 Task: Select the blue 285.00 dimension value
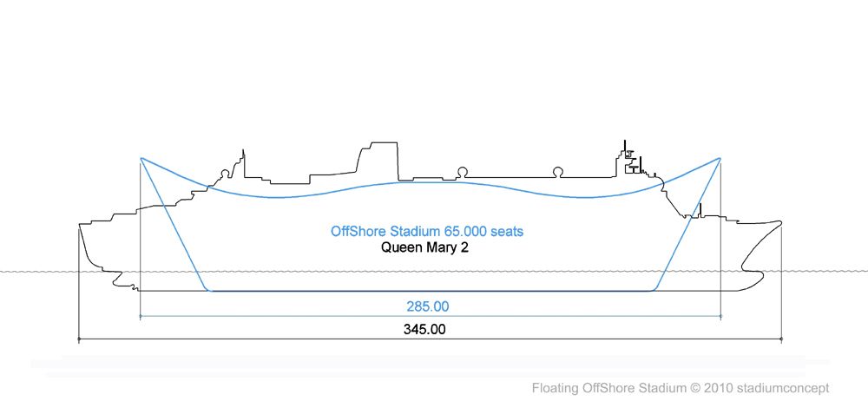[428, 306]
